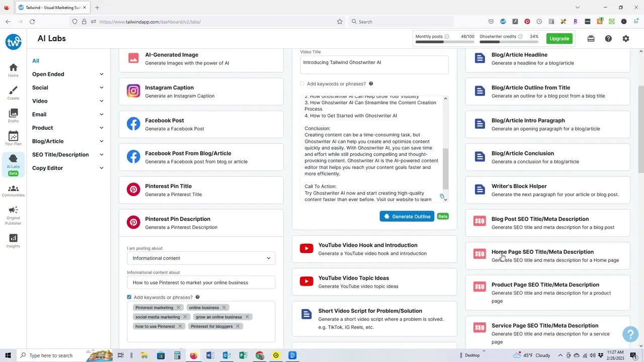Open the I am posting about dropdown
Image resolution: width=644 pixels, height=362 pixels.
coord(201,258)
